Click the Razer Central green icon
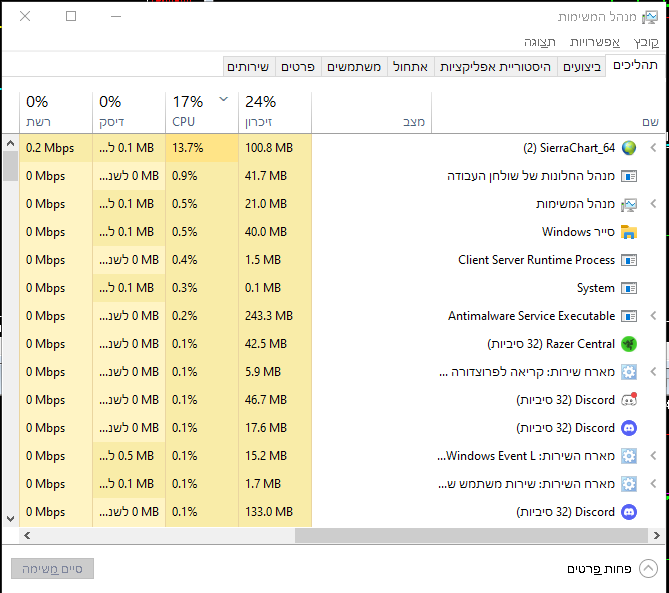 pos(629,344)
